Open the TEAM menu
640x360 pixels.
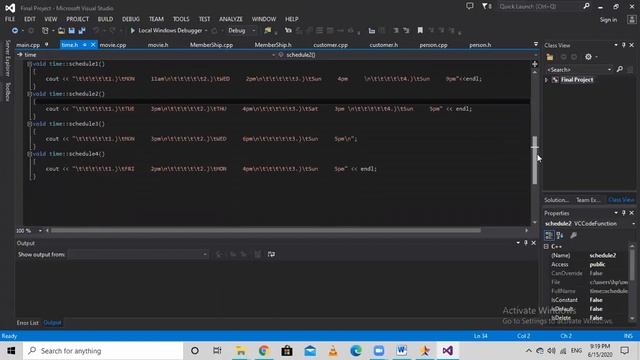tap(156, 19)
